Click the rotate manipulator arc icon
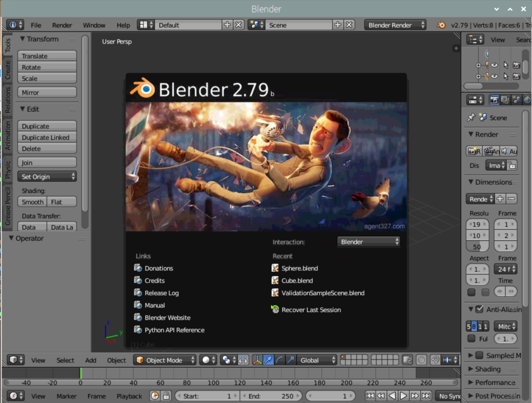This screenshot has height=403, width=532. click(280, 360)
